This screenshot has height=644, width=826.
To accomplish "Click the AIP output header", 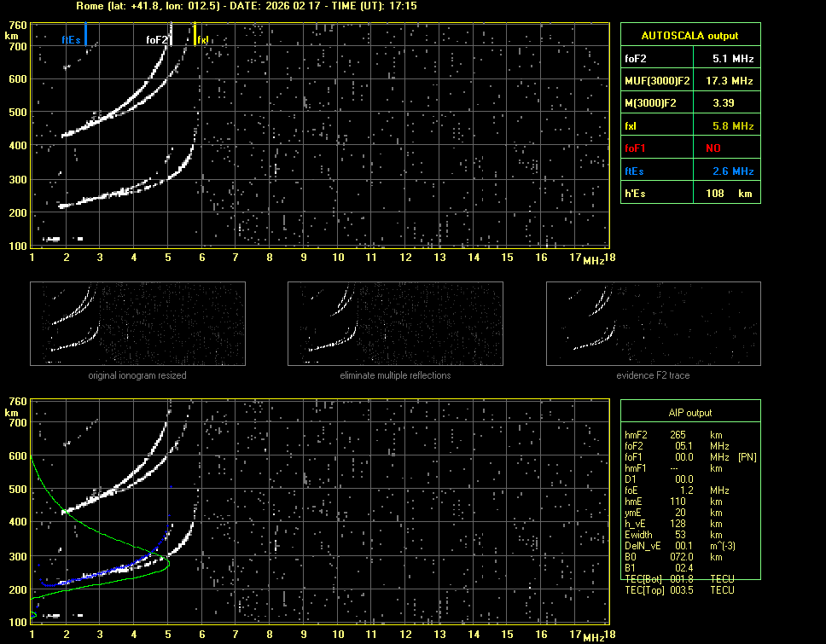I will click(689, 413).
